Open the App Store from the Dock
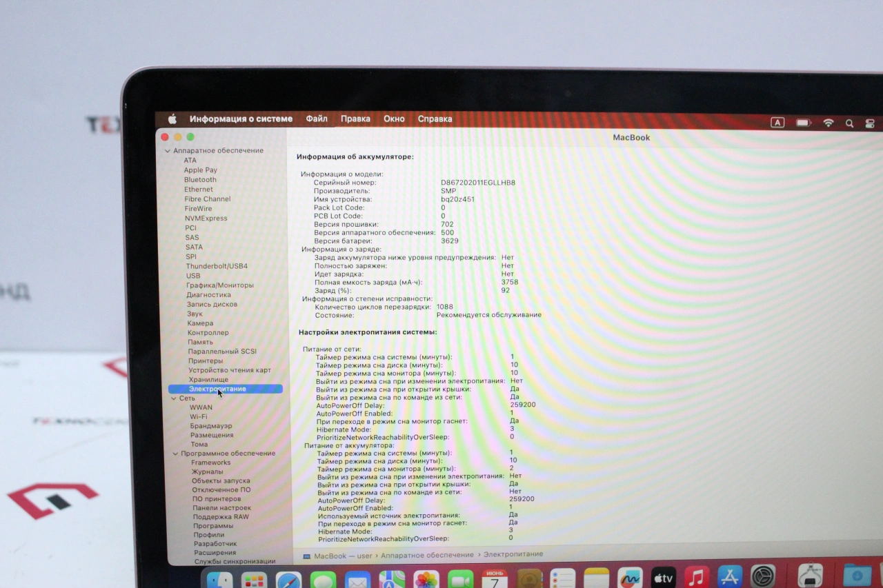 pyautogui.click(x=730, y=576)
